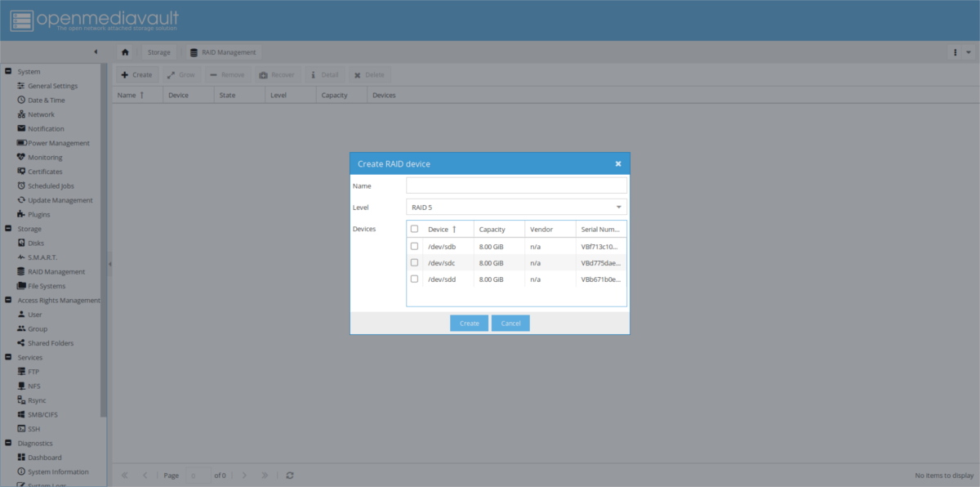Sort grid by State column header
This screenshot has width=980, height=487.
click(x=238, y=95)
